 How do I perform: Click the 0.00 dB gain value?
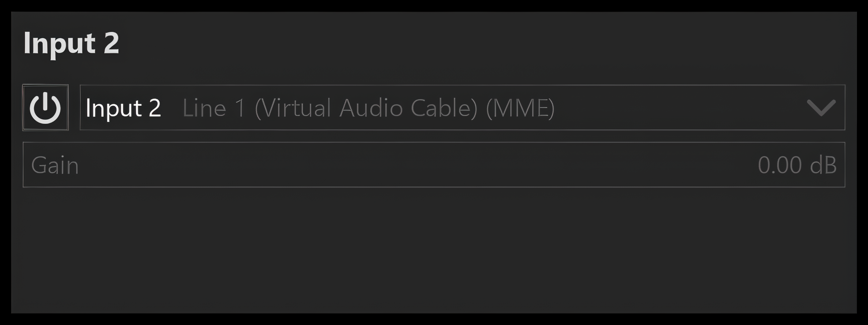click(797, 165)
